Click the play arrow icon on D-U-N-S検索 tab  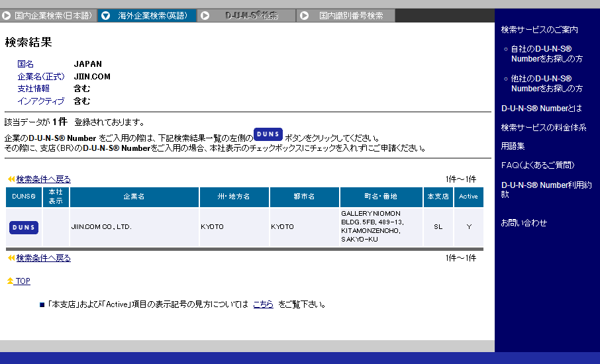coord(205,16)
